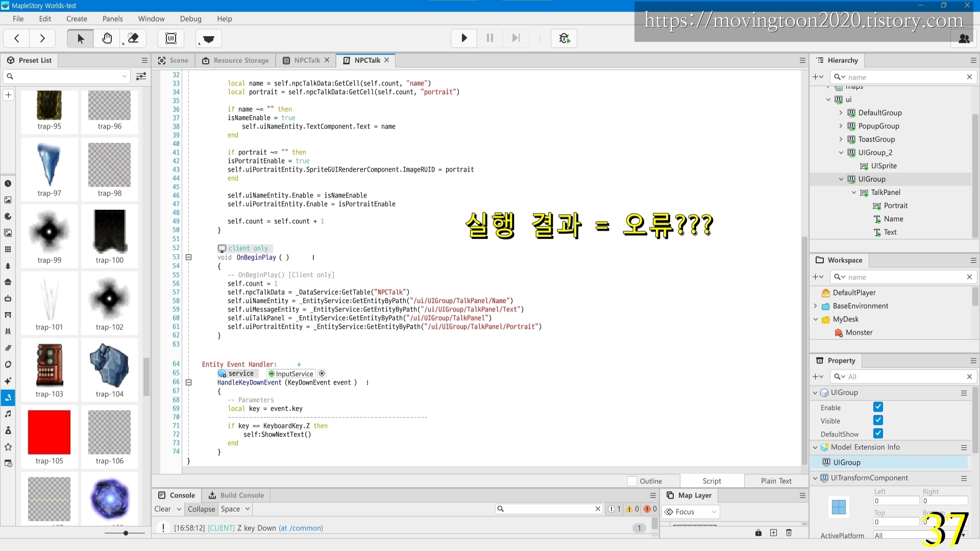Toggle the DefaultShow checkbox
The height and width of the screenshot is (551, 980).
point(878,434)
